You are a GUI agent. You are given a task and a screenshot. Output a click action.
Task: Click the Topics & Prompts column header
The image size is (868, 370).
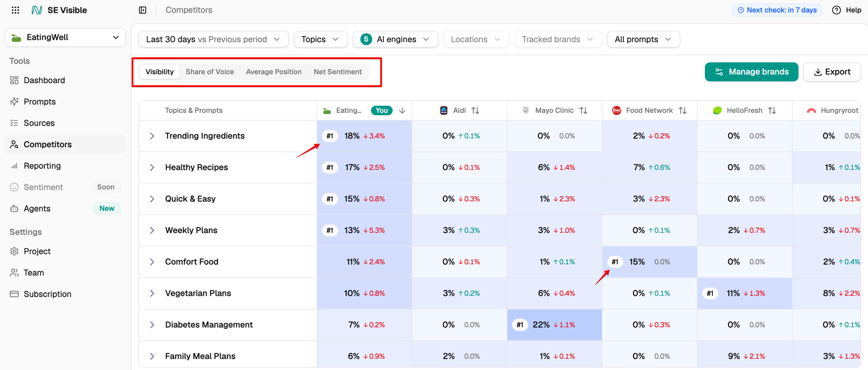194,110
